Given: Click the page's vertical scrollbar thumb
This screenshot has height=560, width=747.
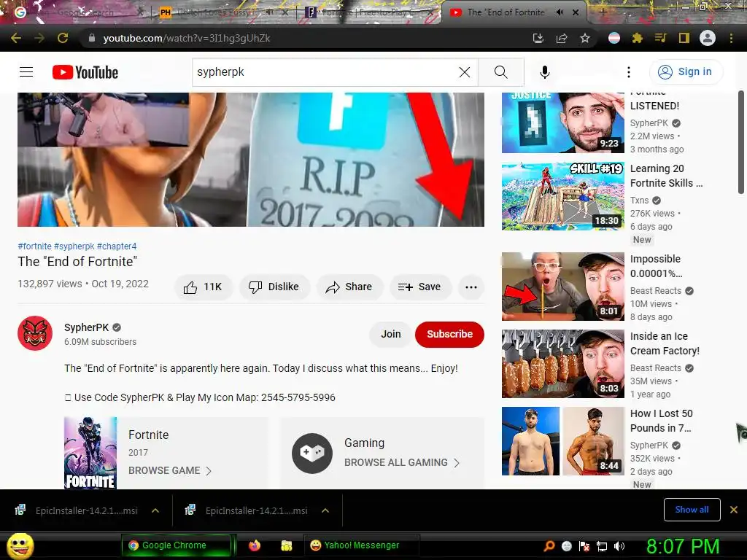Looking at the screenshot, I should pyautogui.click(x=741, y=142).
